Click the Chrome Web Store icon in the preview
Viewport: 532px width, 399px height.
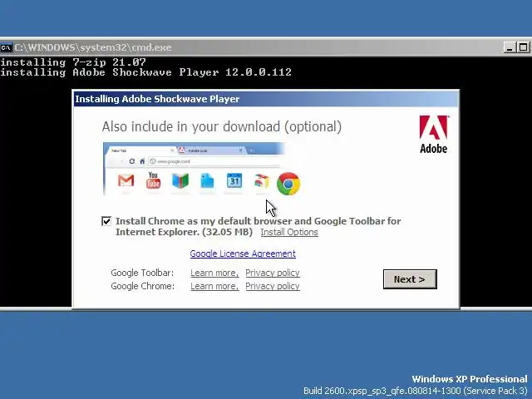(x=262, y=181)
